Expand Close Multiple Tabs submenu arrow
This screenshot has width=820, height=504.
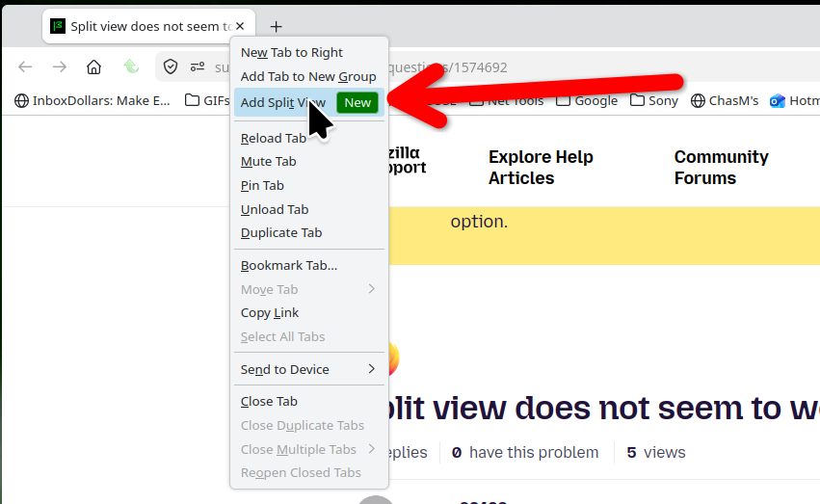pos(371,449)
